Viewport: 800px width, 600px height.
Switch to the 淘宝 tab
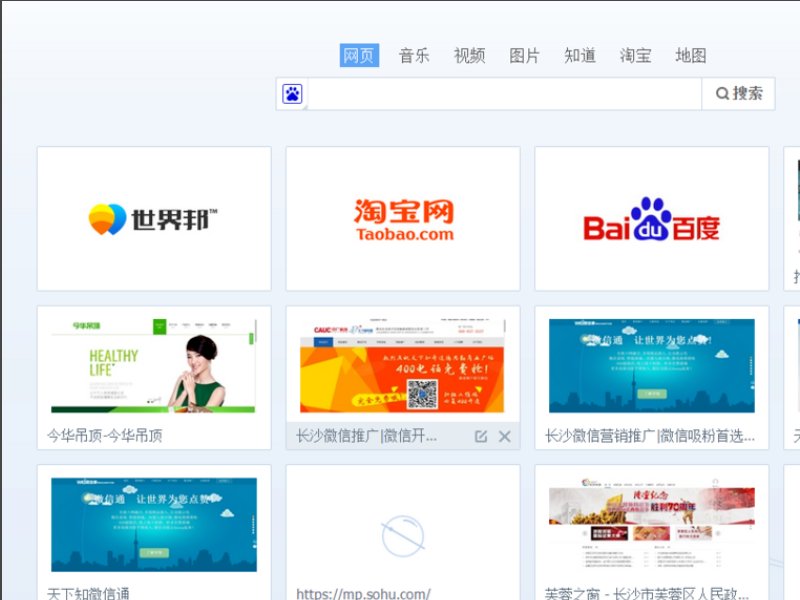tap(638, 56)
